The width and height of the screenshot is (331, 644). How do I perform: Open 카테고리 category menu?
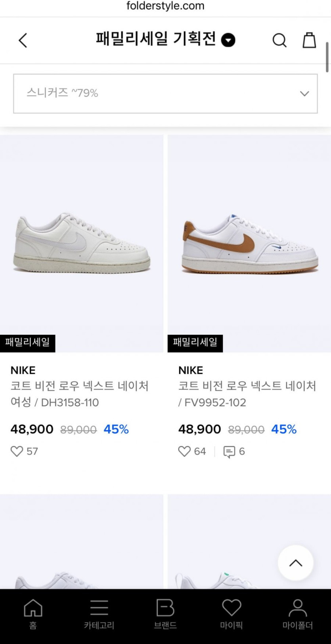point(99,614)
